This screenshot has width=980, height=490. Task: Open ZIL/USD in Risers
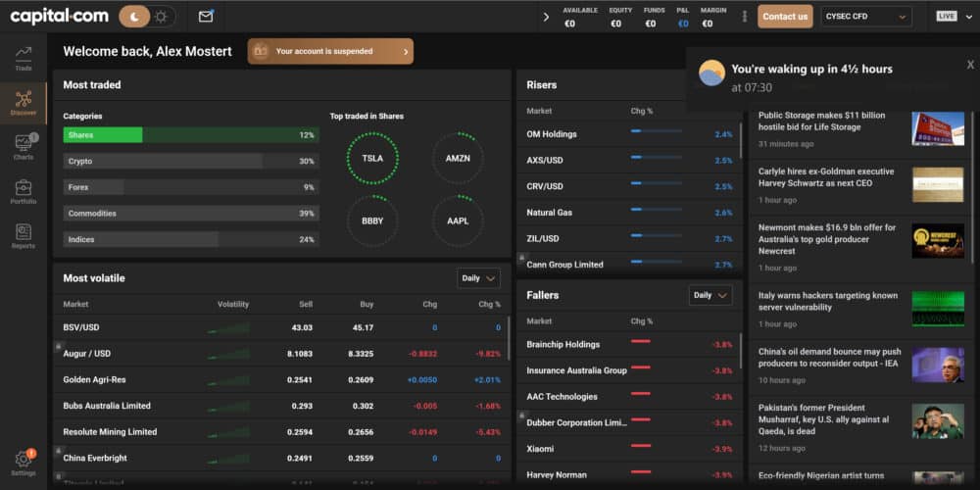629,239
